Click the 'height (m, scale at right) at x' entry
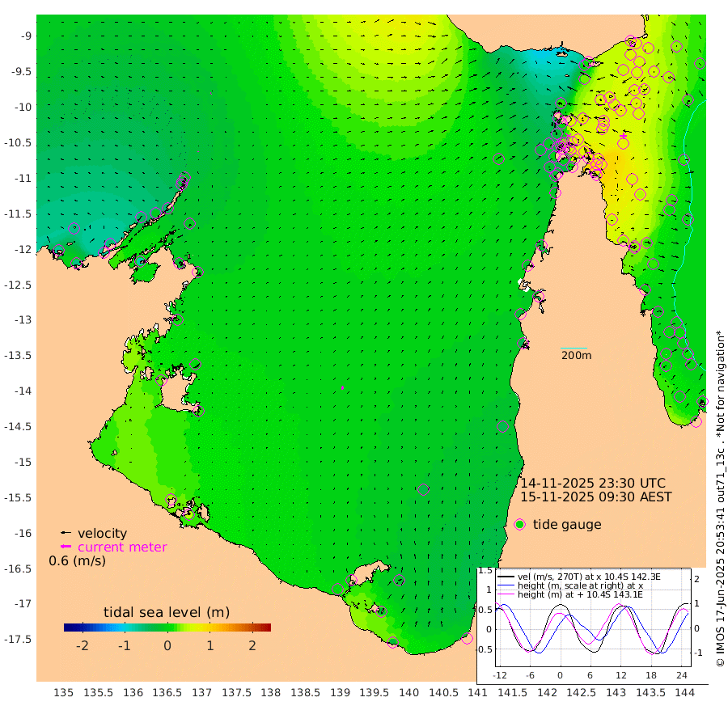This screenshot has height=710, width=728. click(x=580, y=585)
